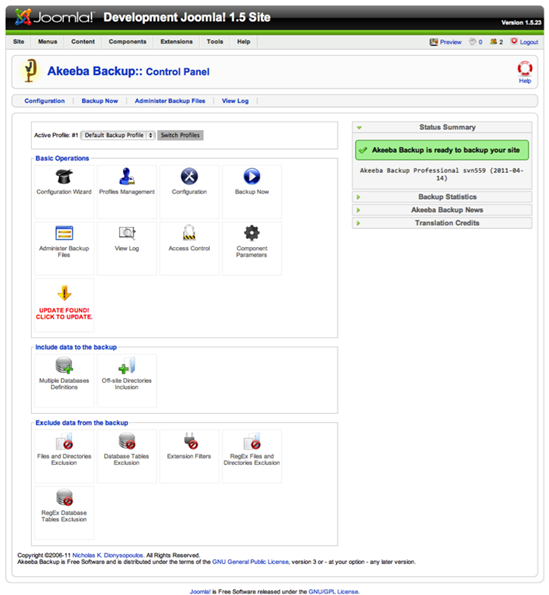549x595 pixels.
Task: Click the Akeeba Backup Professional svn559 version text
Action: point(442,174)
